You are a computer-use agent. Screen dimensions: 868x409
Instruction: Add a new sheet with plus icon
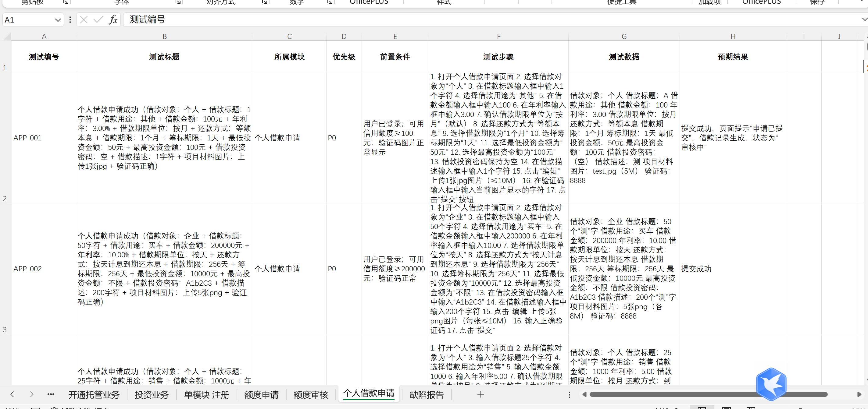tap(480, 394)
